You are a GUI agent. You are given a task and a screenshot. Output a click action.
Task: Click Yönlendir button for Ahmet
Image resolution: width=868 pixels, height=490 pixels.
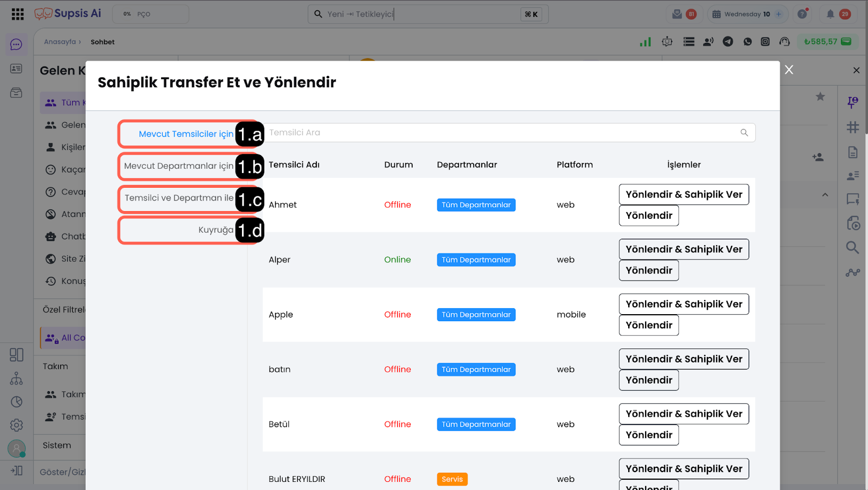(x=648, y=216)
